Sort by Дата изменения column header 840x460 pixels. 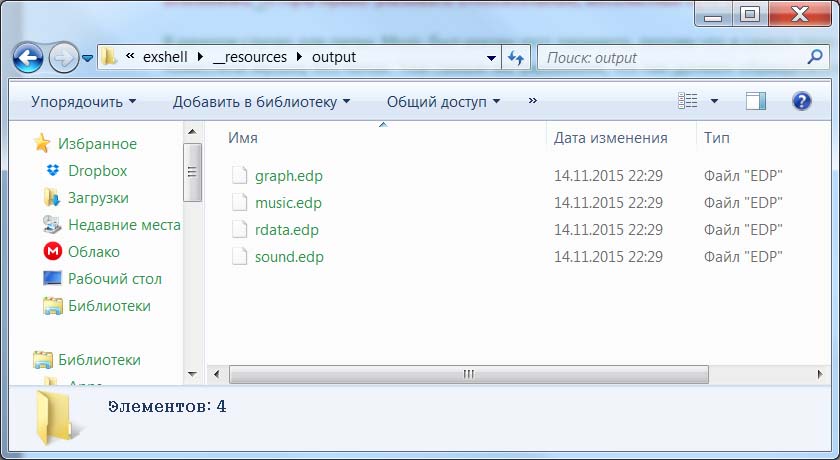[610, 138]
